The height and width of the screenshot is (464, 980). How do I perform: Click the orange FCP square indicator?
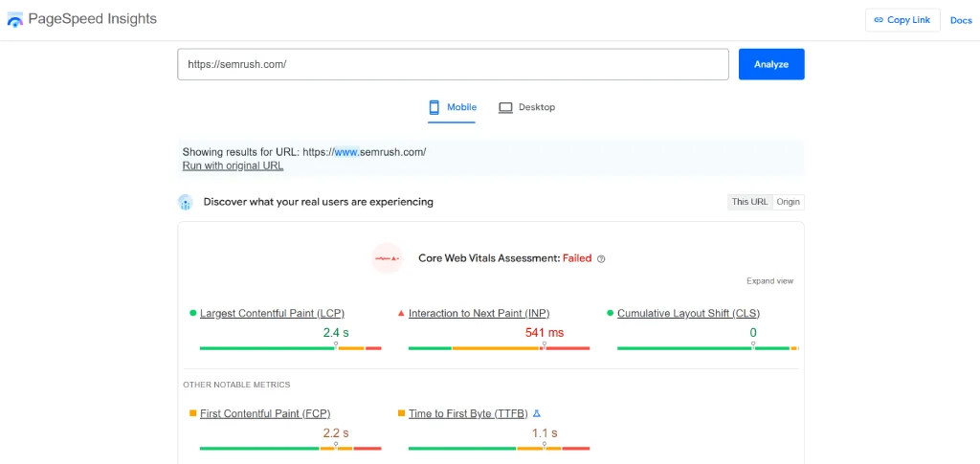(x=193, y=413)
